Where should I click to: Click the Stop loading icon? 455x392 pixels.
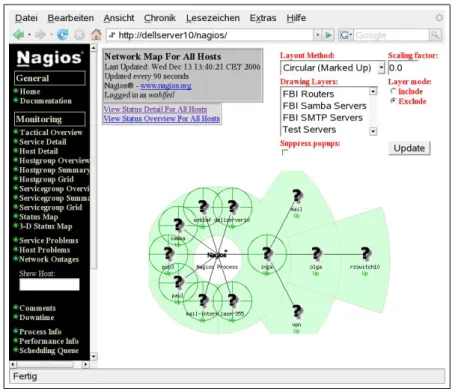pos(79,35)
